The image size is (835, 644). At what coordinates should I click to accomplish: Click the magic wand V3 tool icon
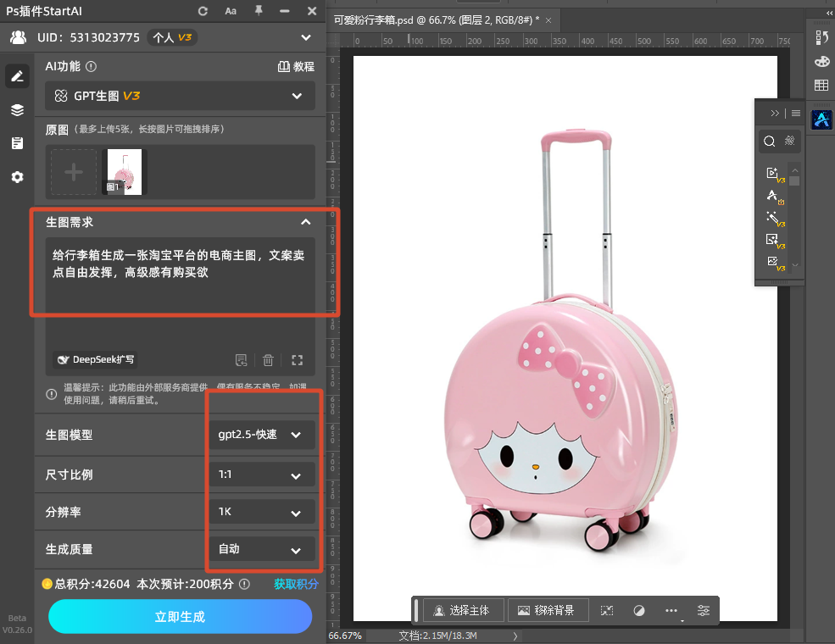[774, 219]
